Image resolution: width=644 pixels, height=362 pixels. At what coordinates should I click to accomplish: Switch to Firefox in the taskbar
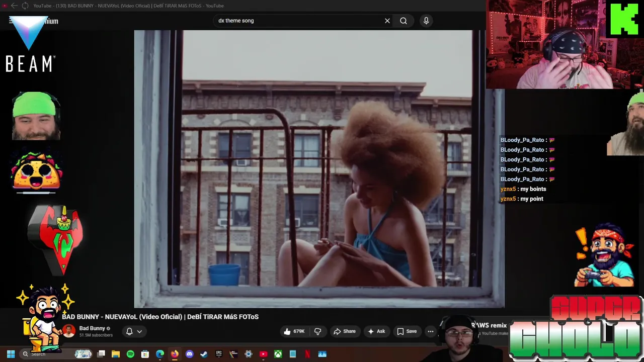(x=175, y=354)
